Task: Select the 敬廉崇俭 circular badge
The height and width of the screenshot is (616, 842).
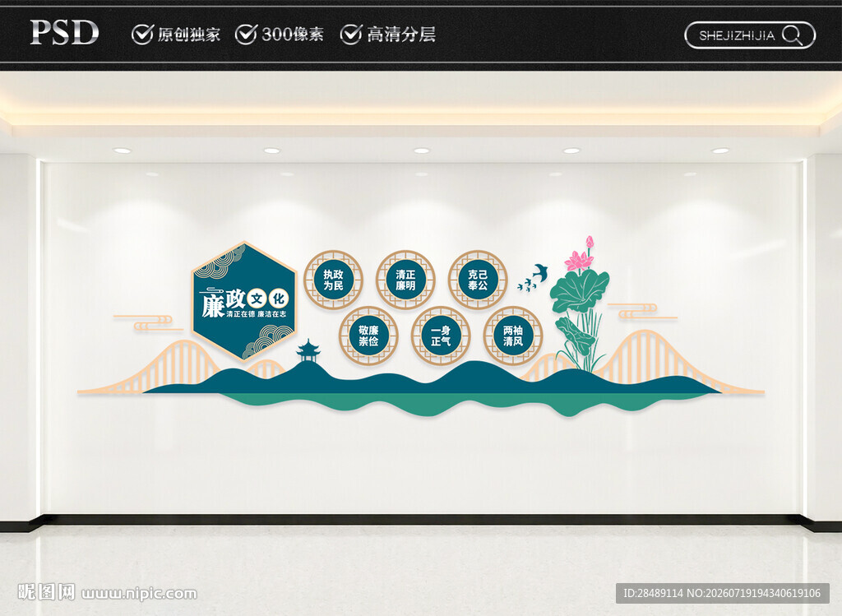Action: point(368,336)
